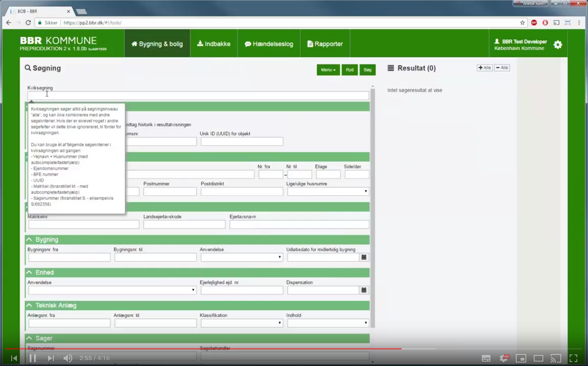Enable theater mode in video player

pos(539,358)
